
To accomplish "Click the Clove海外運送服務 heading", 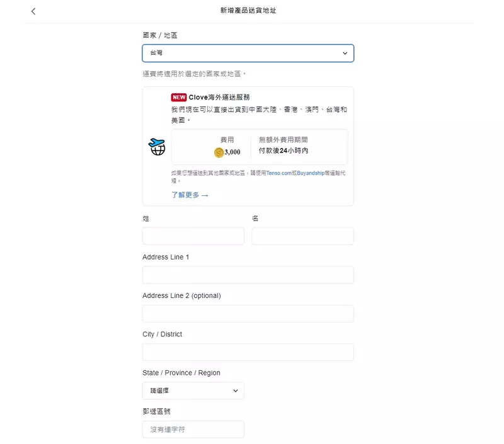I will point(219,98).
